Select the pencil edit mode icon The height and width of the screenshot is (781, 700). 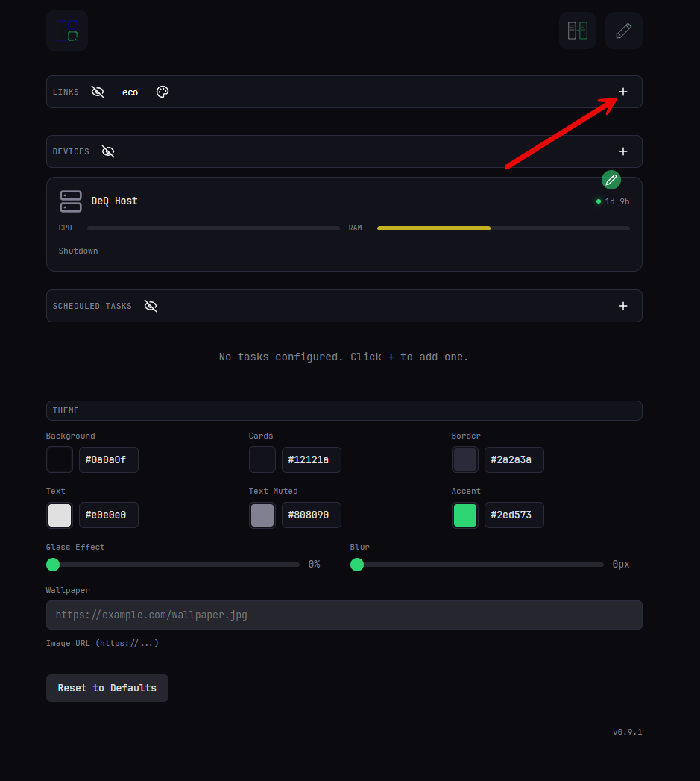(623, 31)
